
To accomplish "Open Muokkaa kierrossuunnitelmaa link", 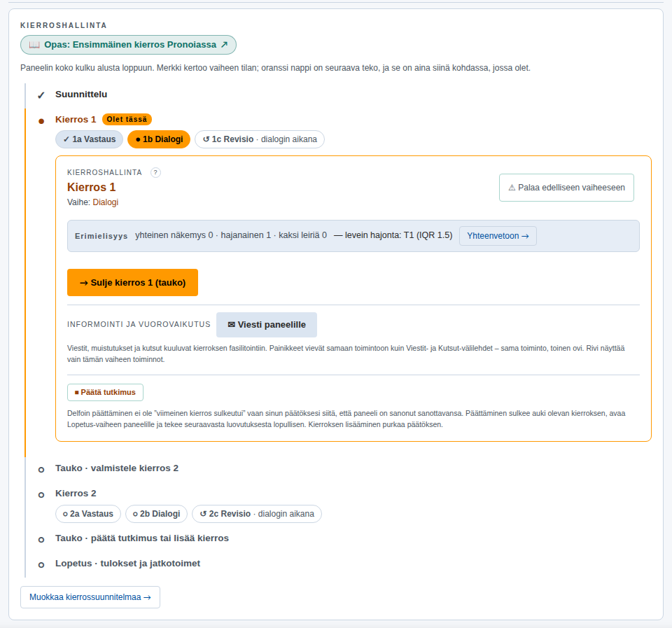I will point(90,597).
